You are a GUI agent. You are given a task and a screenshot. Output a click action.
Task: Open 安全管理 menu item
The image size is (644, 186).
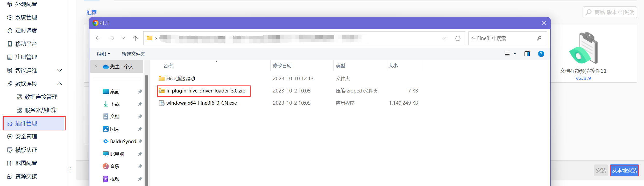pyautogui.click(x=26, y=137)
